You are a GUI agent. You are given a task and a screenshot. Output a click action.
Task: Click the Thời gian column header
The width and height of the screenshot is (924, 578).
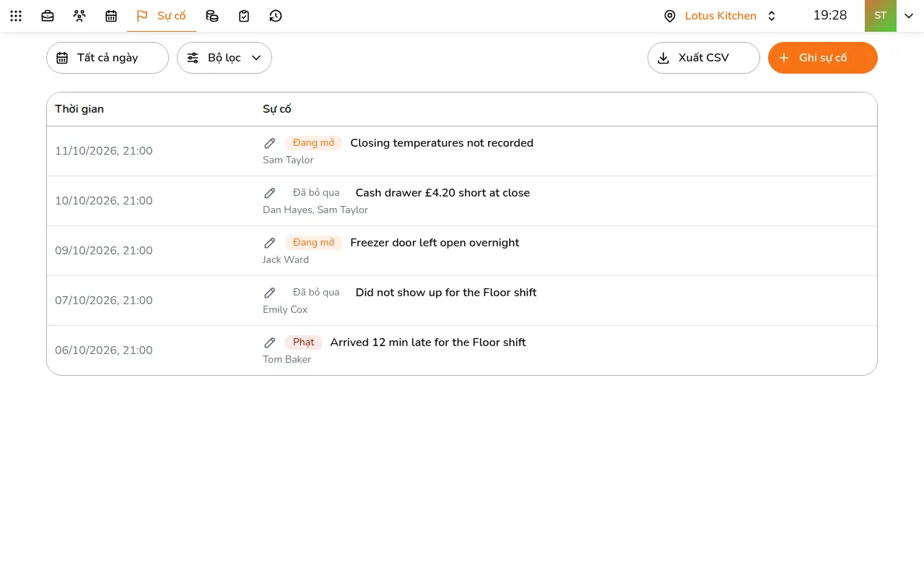79,109
